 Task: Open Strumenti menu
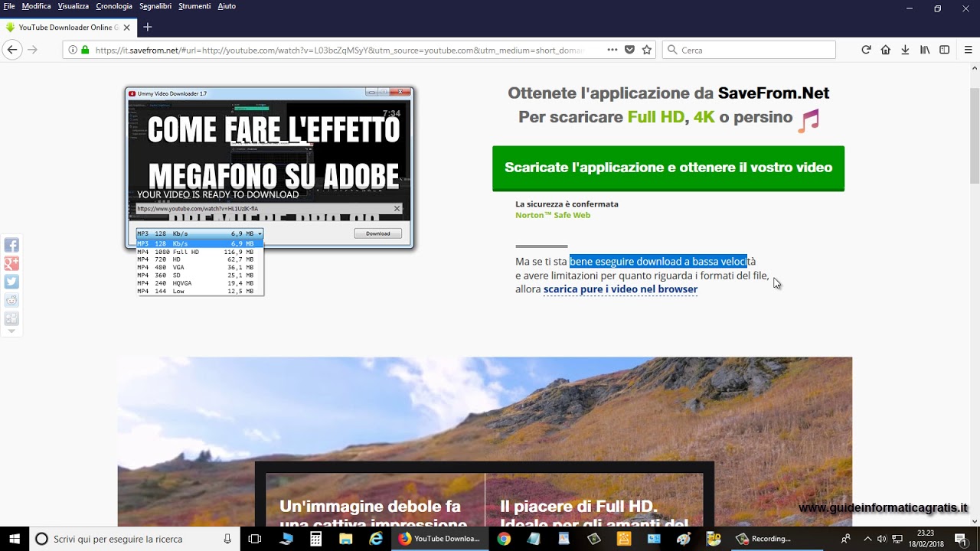(x=194, y=6)
